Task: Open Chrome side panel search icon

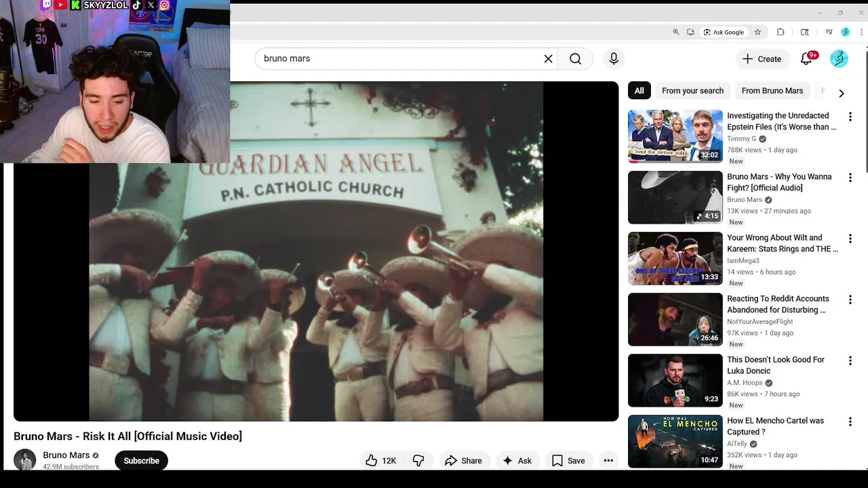Action: coord(805,32)
